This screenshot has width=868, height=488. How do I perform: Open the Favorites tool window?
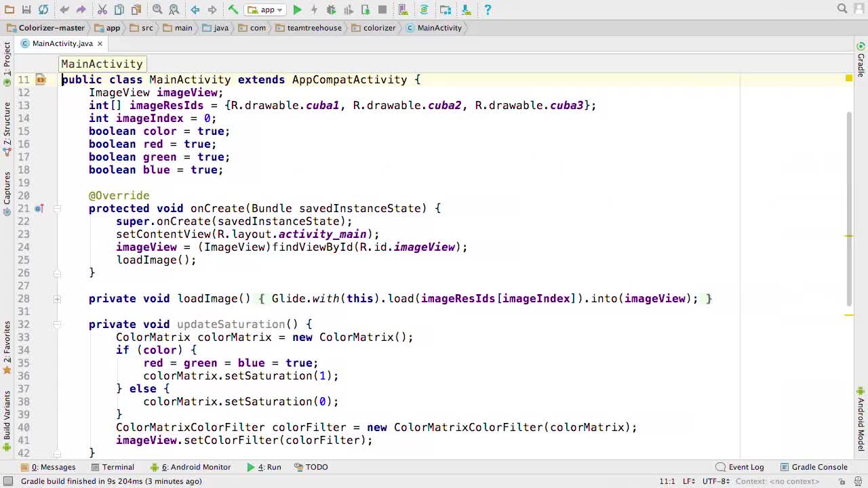[7, 348]
